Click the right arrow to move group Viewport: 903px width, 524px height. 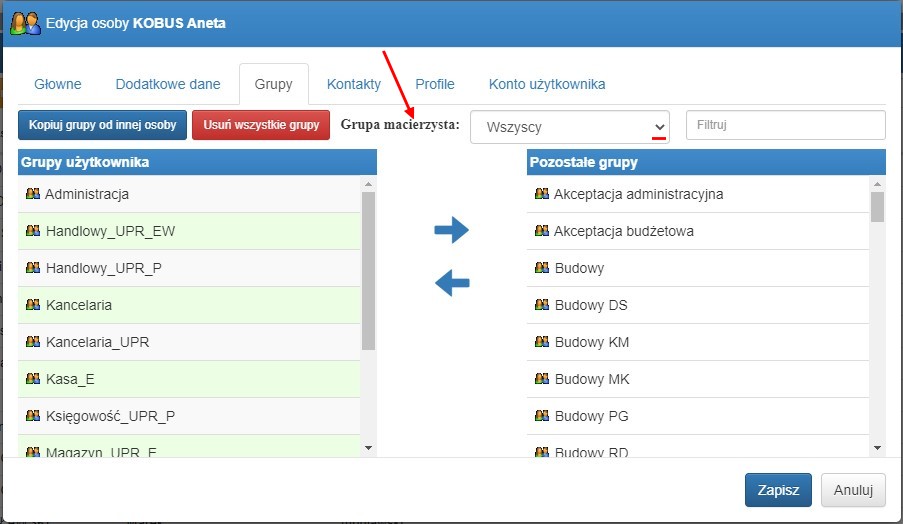452,230
